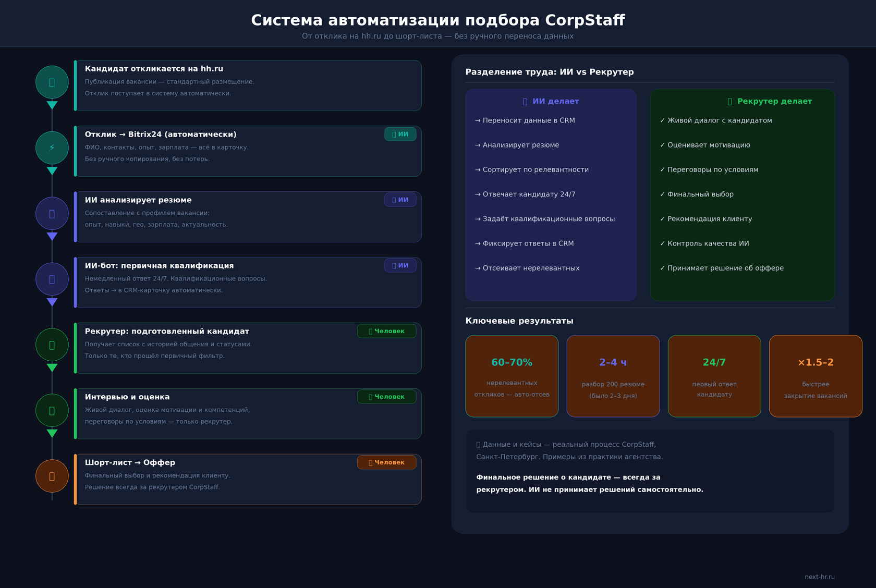
Task: Click the lightning icon beside 'Отклик → Bitrix24'
Action: pyautogui.click(x=52, y=148)
